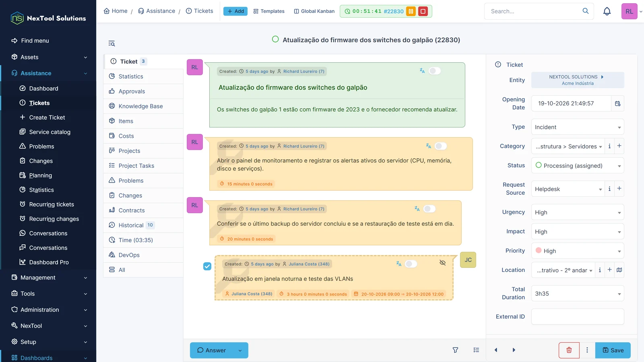644x362 pixels.
Task: Open the Type dropdown showing Incident
Action: 578,127
